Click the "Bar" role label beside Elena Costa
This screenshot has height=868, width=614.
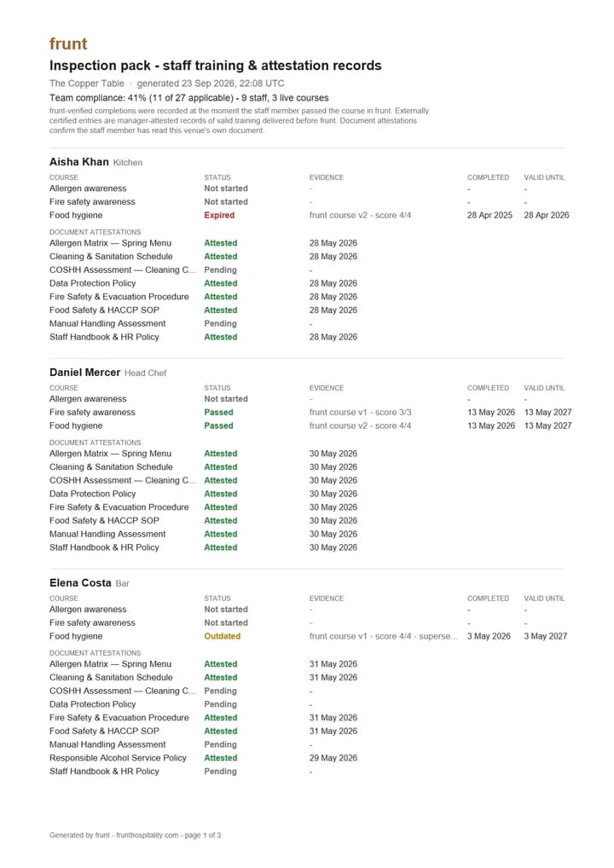(122, 583)
